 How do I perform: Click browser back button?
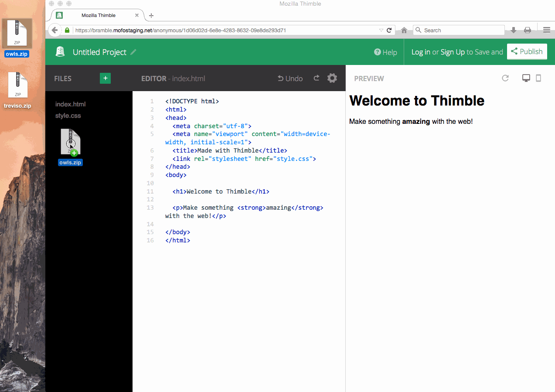click(x=54, y=30)
